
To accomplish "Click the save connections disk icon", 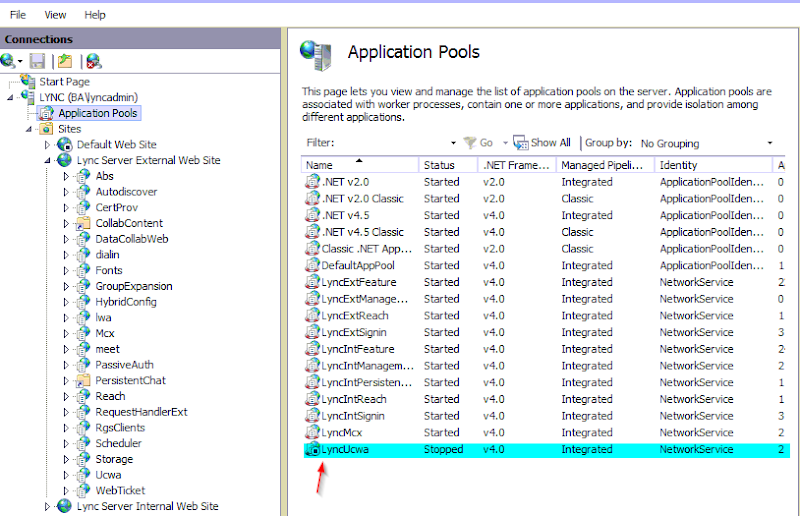I will [x=37, y=61].
